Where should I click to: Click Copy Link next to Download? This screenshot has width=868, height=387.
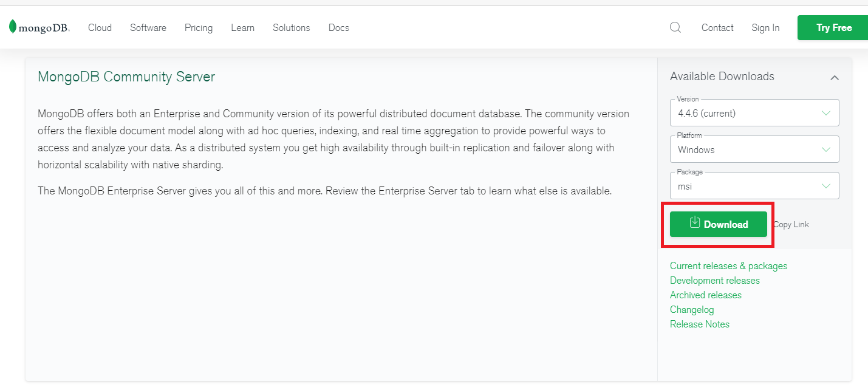click(x=791, y=224)
